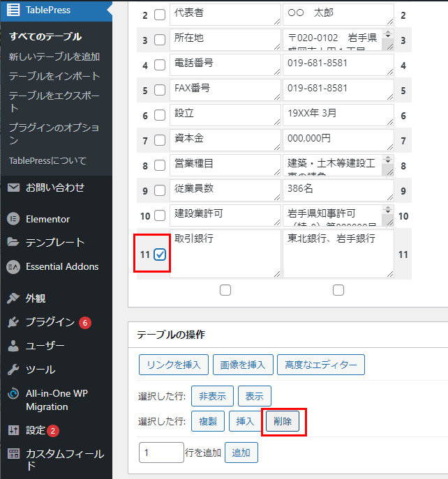This screenshot has width=448, height=479.
Task: Click the 所在地 value cell scrollbar
Action: coord(388,40)
